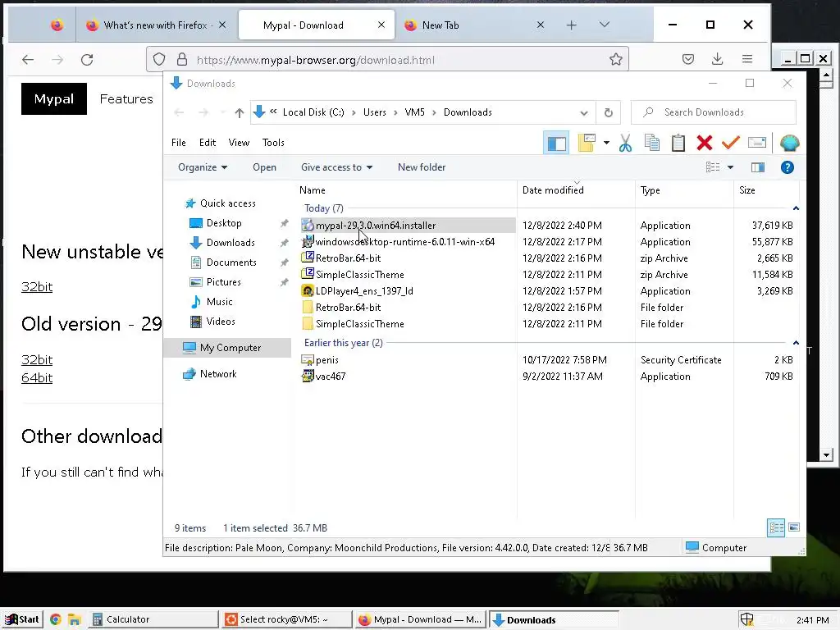This screenshot has width=840, height=630.
Task: Open the File menu in Explorer
Action: pos(178,143)
